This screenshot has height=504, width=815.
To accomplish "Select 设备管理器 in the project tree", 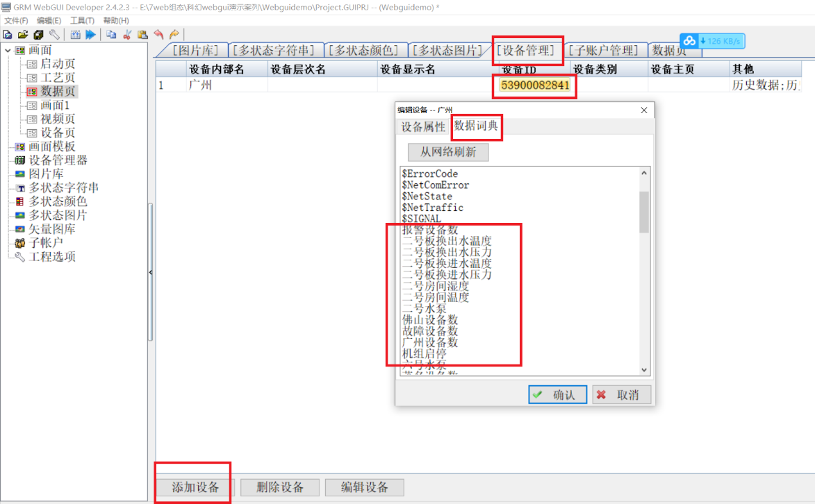I will tap(58, 160).
